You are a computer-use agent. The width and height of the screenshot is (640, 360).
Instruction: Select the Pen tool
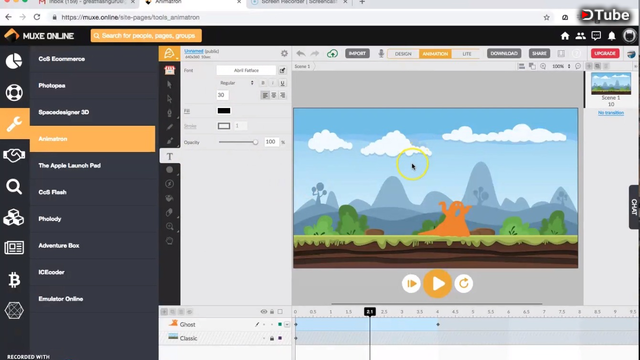pyautogui.click(x=170, y=113)
